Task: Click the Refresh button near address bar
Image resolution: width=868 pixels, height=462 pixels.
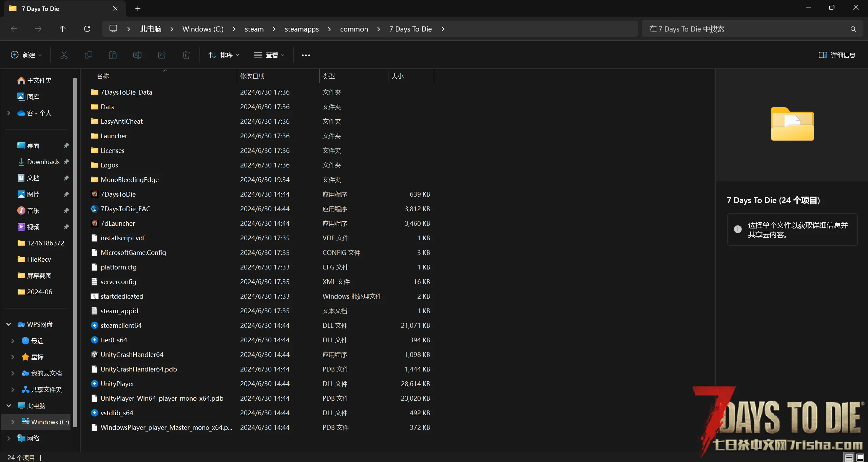Action: tap(87, 29)
